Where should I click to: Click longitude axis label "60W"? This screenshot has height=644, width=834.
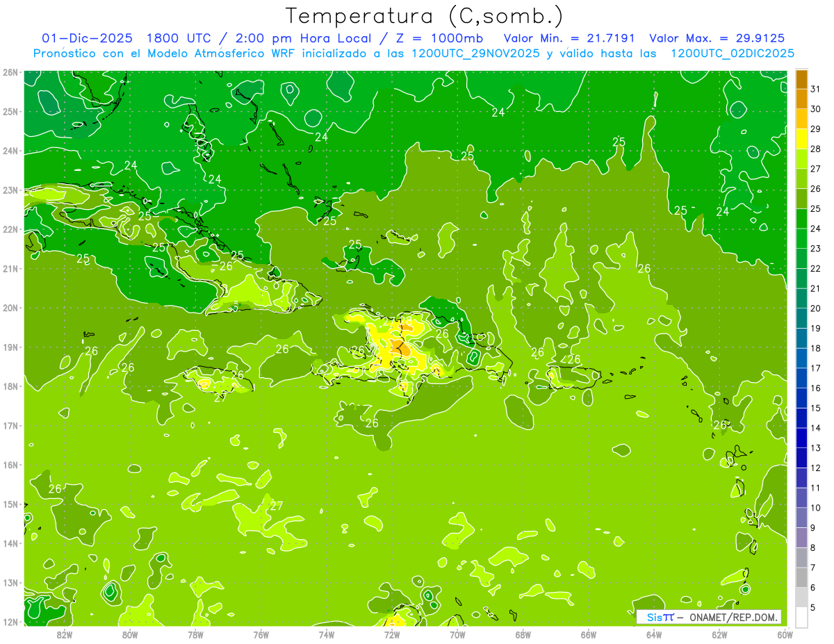(785, 634)
